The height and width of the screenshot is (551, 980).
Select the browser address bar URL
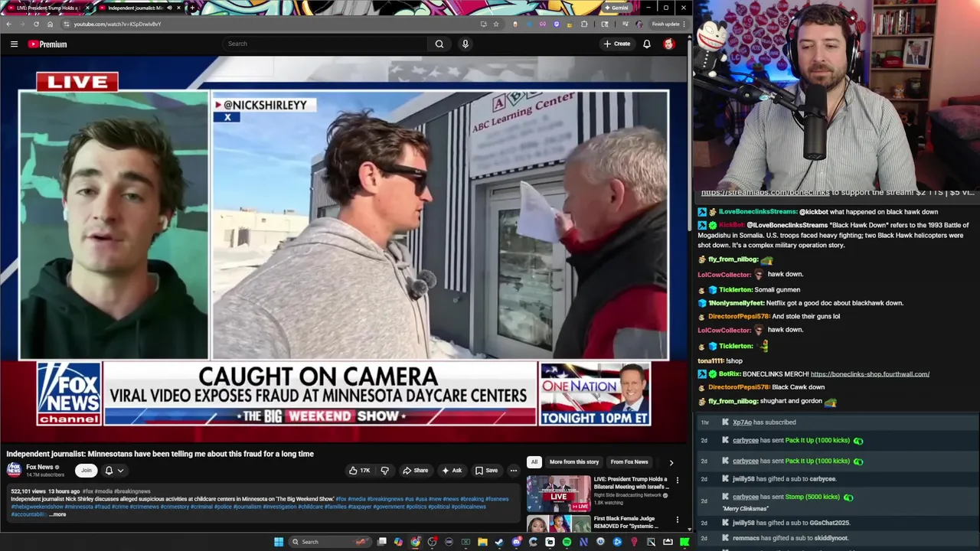click(x=117, y=24)
